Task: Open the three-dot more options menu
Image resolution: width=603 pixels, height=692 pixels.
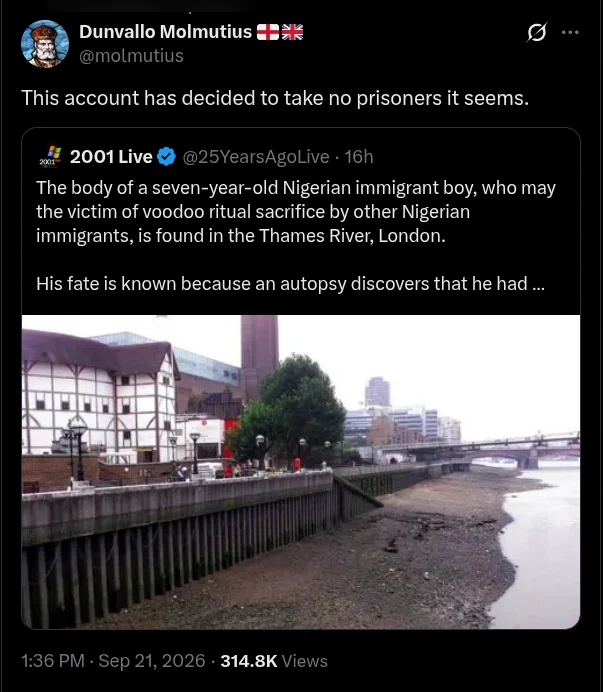Action: pos(570,32)
